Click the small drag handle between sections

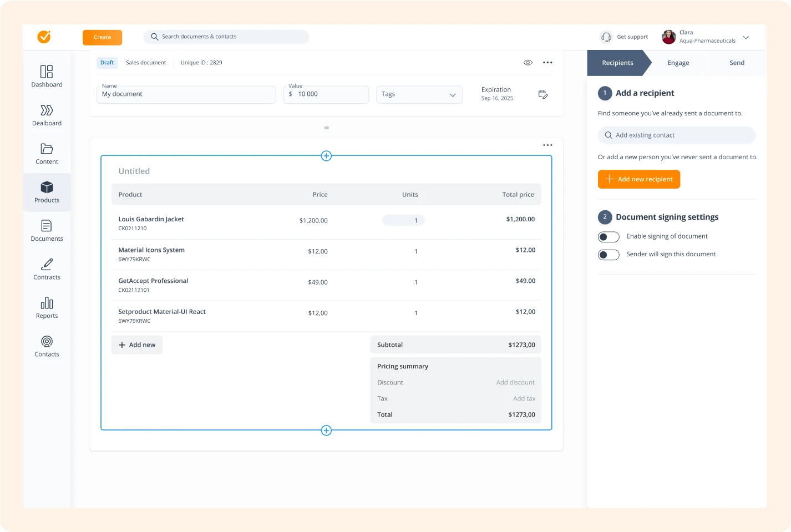tap(327, 128)
